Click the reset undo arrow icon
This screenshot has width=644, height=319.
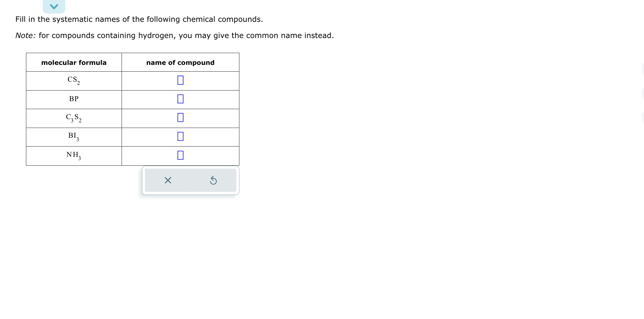[213, 180]
